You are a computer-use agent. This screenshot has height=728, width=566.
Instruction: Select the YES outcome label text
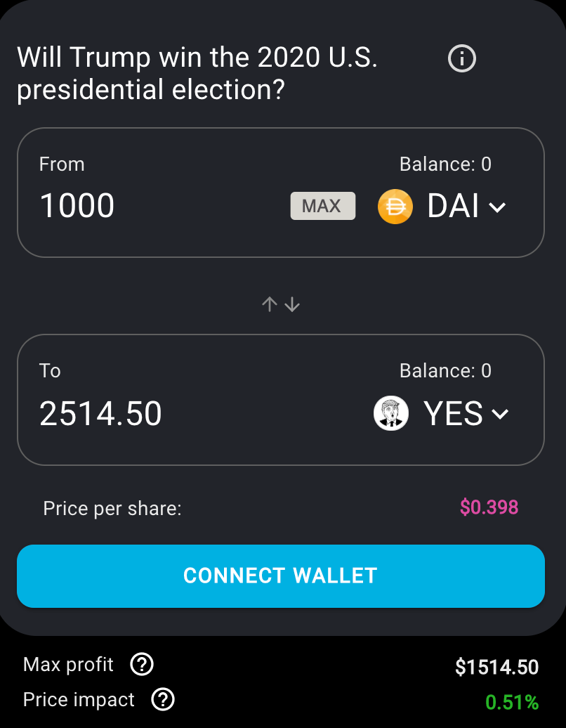(453, 413)
